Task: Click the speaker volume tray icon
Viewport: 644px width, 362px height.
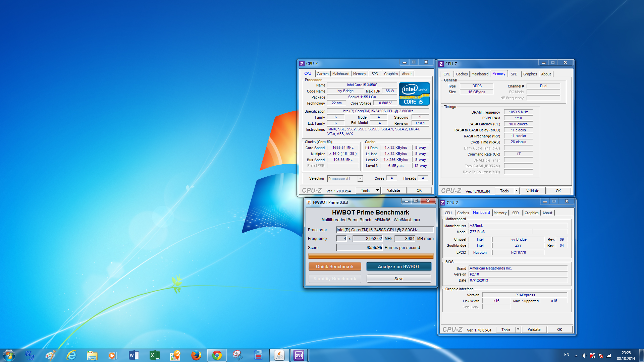Action: click(x=584, y=356)
